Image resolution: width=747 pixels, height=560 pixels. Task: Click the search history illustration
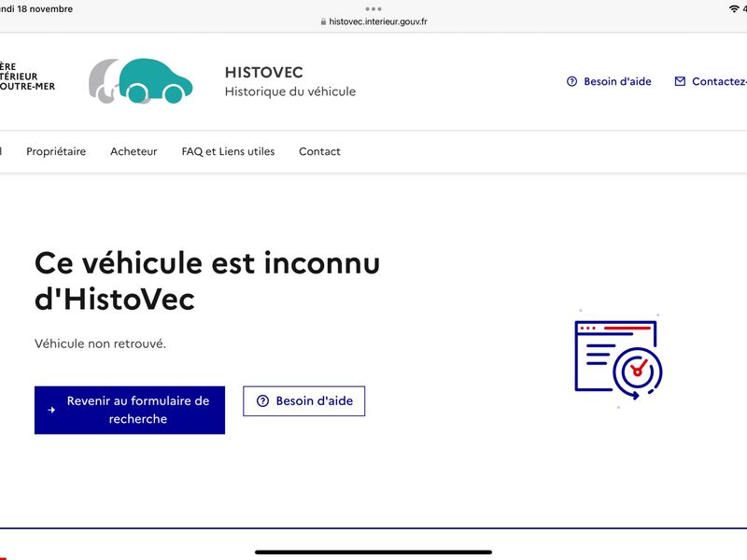tap(618, 359)
